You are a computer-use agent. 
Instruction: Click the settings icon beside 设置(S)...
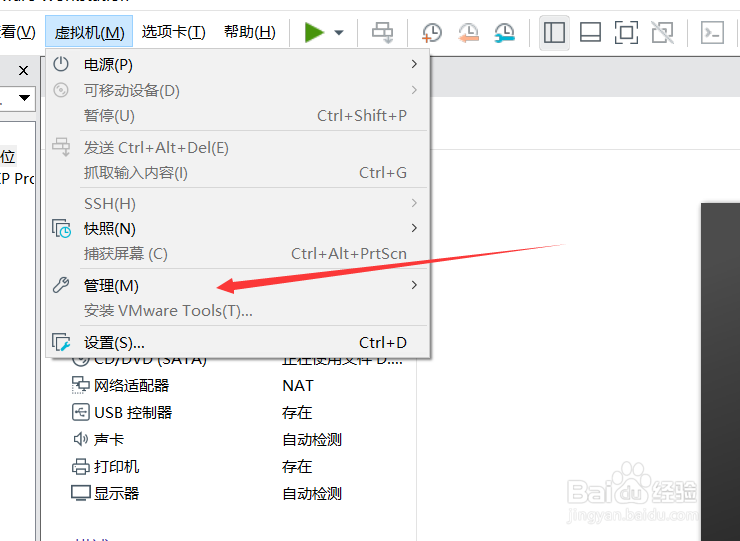click(x=61, y=342)
